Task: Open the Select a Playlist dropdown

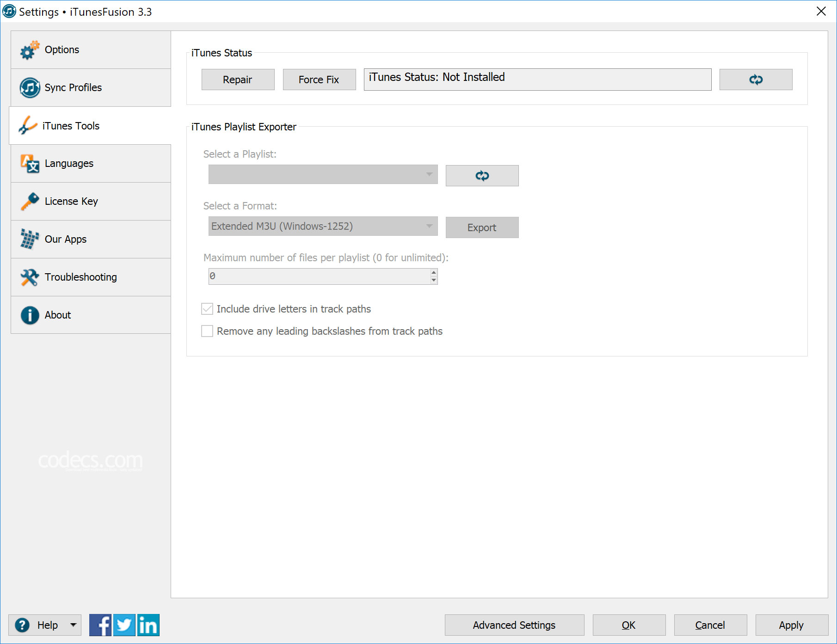Action: click(x=323, y=174)
